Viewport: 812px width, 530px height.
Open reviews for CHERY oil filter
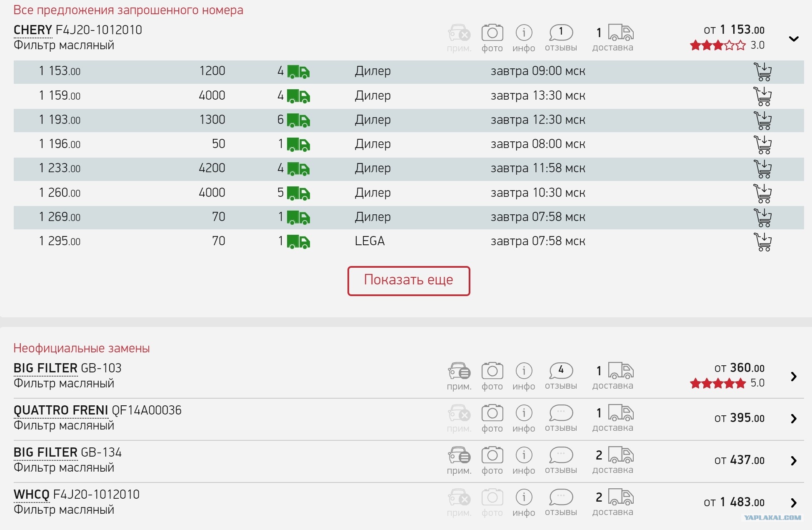tap(561, 38)
